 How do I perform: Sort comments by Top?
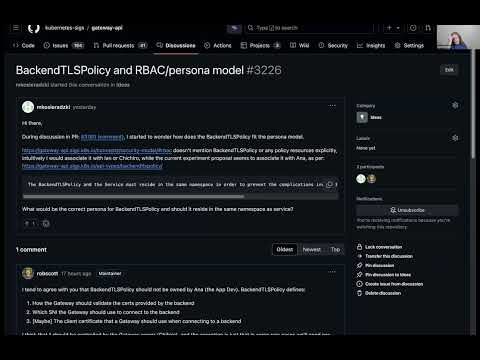[x=335, y=249]
